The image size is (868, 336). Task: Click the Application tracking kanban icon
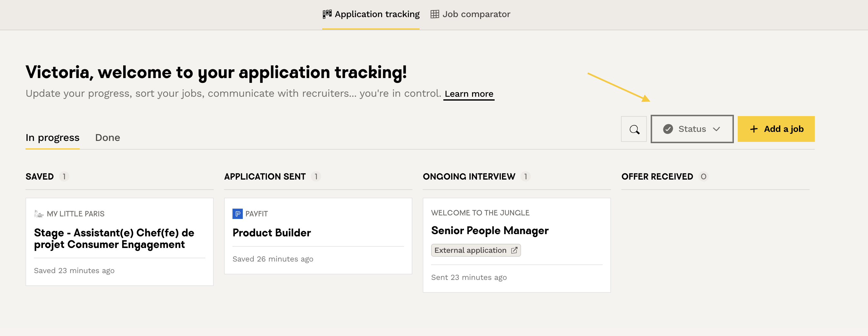click(x=327, y=14)
